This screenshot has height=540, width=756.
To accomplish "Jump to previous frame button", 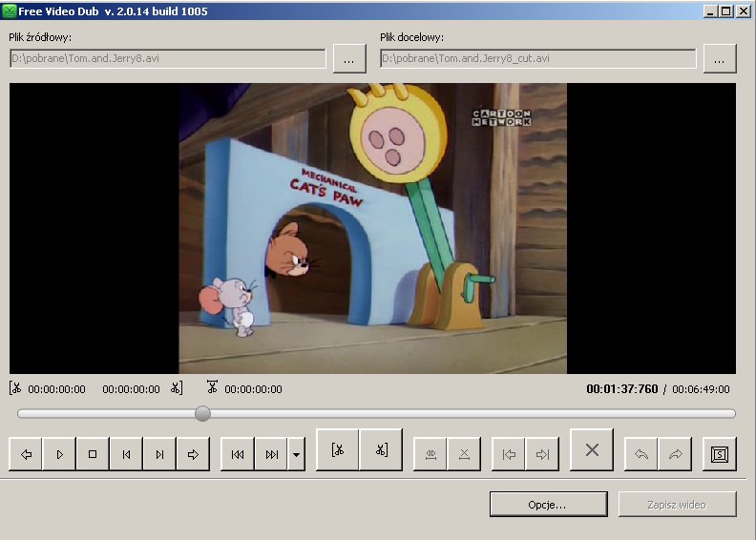I will pos(126,454).
